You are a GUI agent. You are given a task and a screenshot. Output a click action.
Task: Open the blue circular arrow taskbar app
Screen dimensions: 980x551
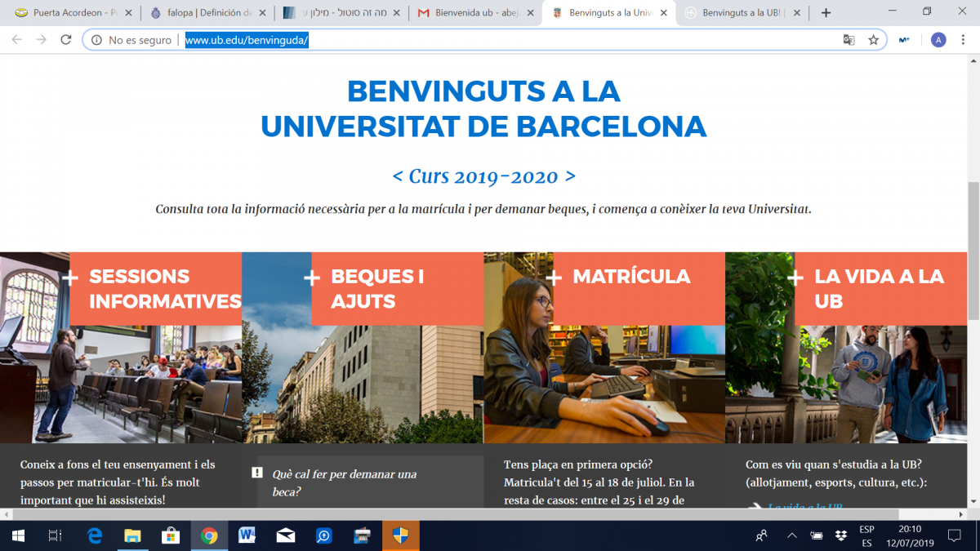click(324, 535)
